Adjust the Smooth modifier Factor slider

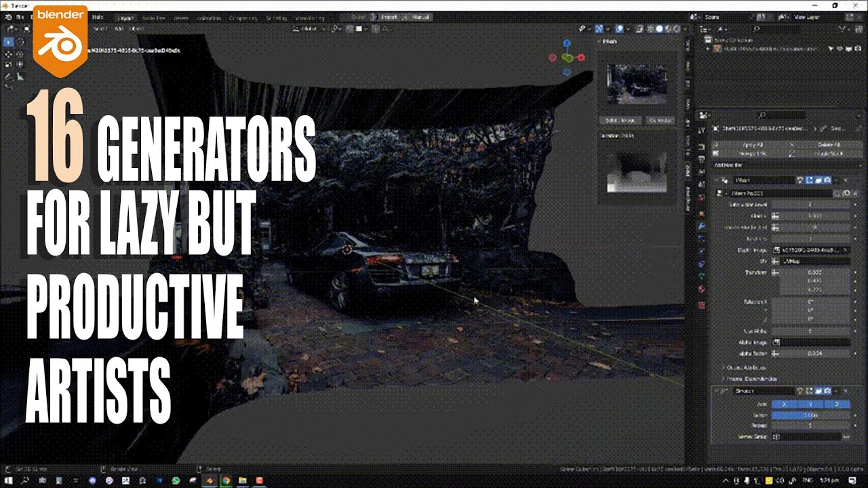[x=811, y=415]
